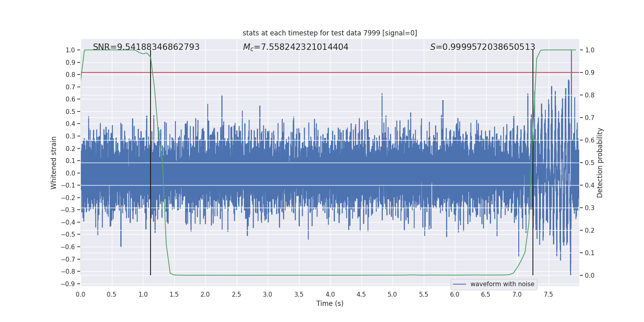
Task: Select the "Whitened strain" y-axis label
Action: click(x=54, y=163)
